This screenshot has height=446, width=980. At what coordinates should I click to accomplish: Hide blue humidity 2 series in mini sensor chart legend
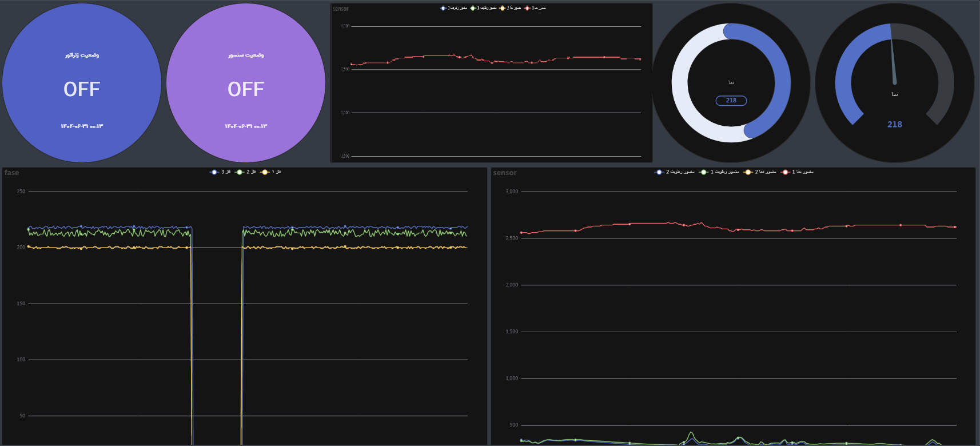[x=443, y=9]
